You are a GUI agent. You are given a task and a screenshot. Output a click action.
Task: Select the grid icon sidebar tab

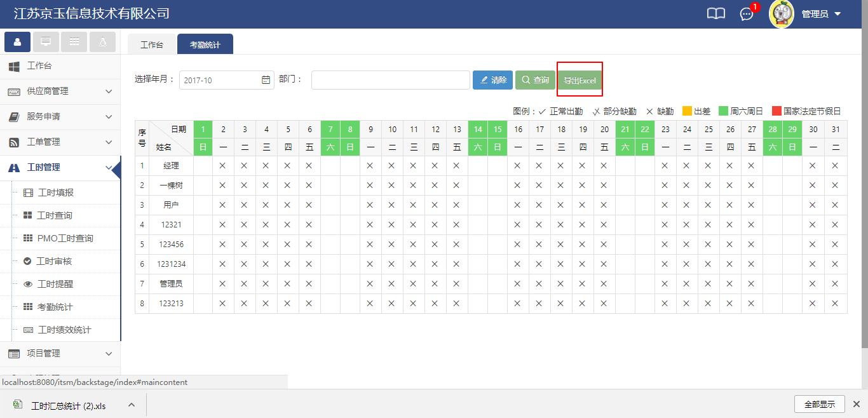tap(74, 42)
